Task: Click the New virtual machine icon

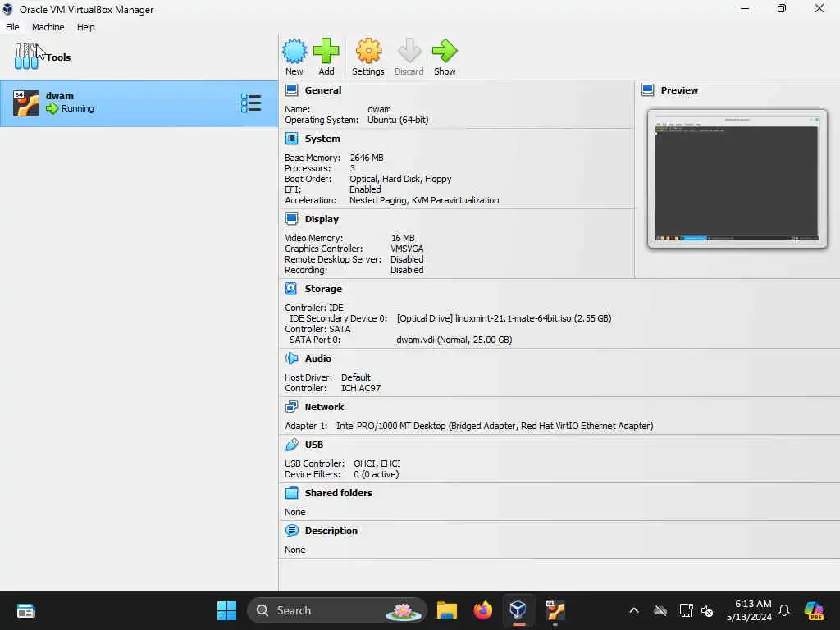Action: click(x=294, y=52)
